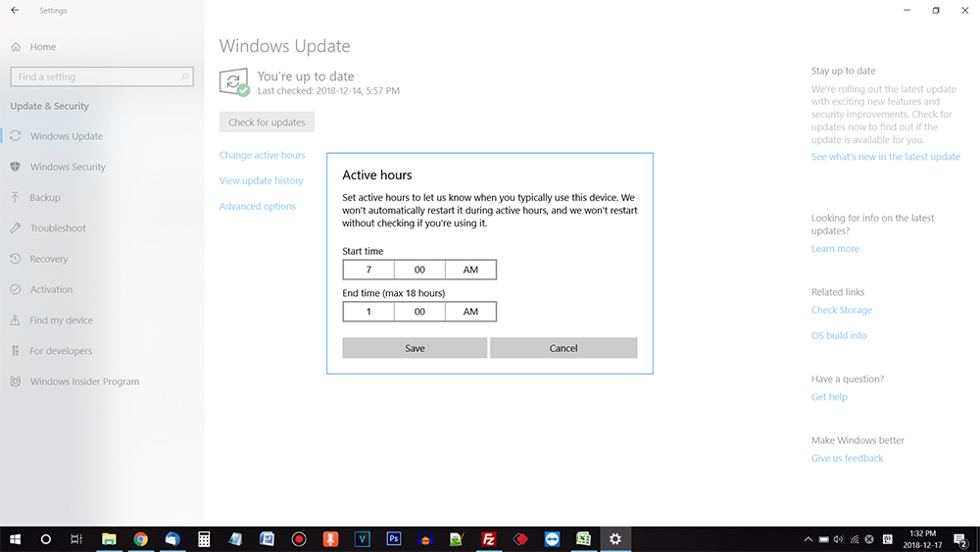Viewport: 980px width, 552px height.
Task: Open View update history link
Action: (x=262, y=180)
